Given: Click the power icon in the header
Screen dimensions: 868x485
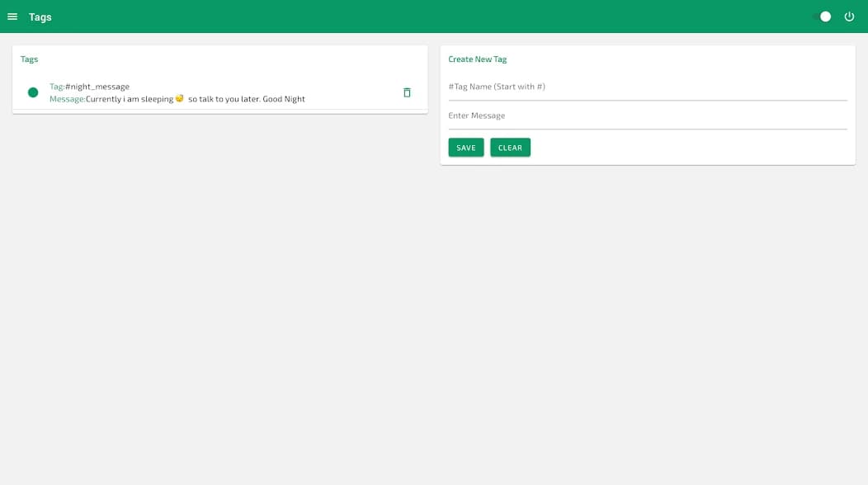Looking at the screenshot, I should [x=849, y=16].
